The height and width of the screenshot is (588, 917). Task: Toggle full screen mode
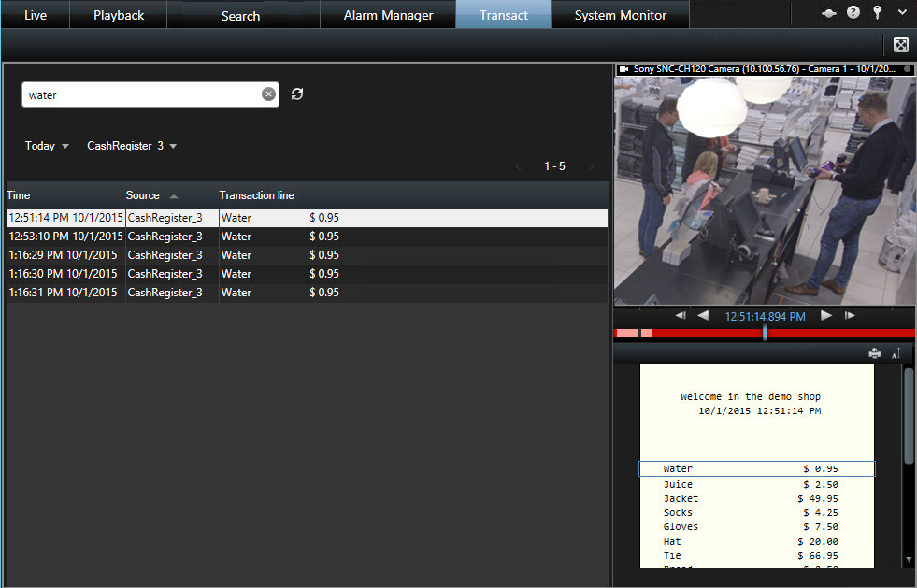(x=901, y=45)
